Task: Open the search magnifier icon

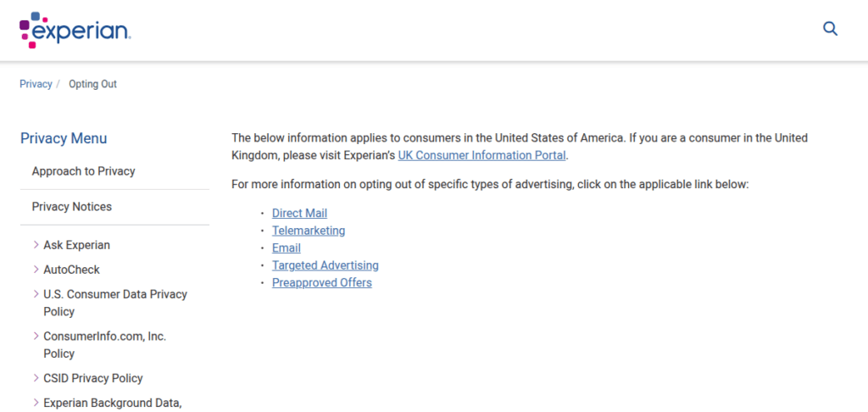Action: point(830,29)
